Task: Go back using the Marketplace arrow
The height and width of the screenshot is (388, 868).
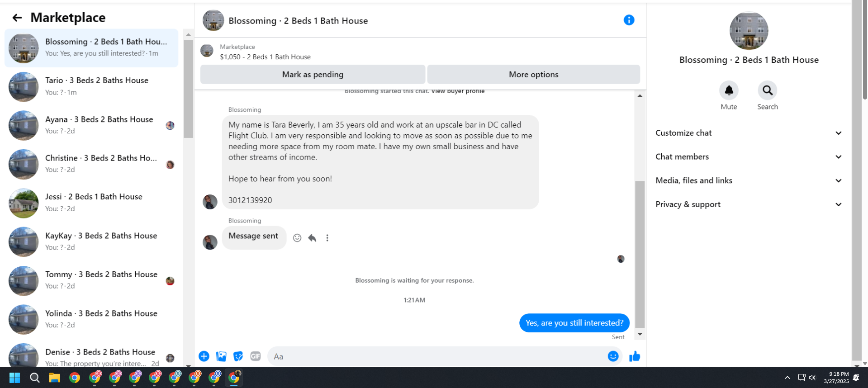Action: point(17,18)
